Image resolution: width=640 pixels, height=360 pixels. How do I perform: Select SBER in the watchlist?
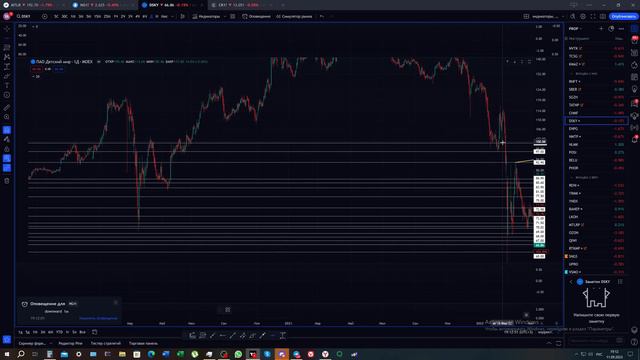pos(596,89)
